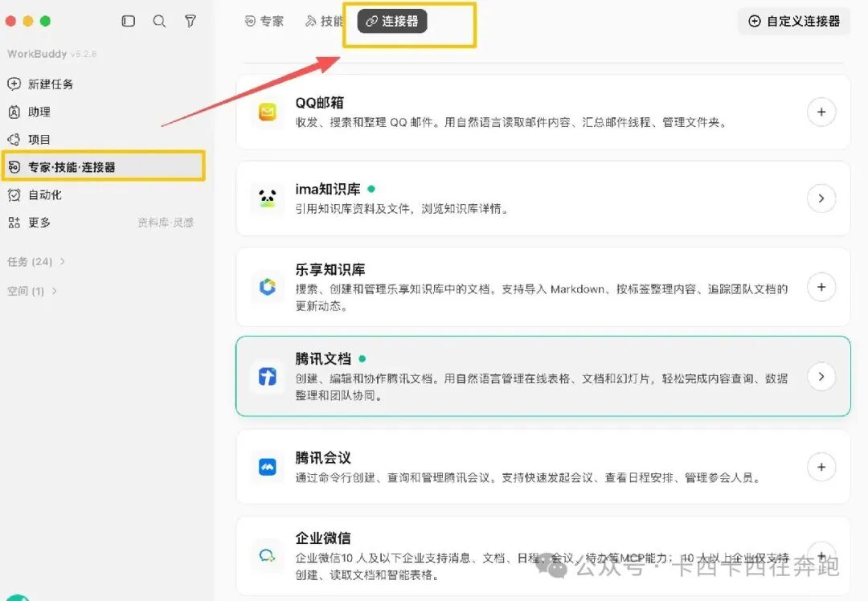Click the 新建任务 plus icon
868x601 pixels.
14,84
